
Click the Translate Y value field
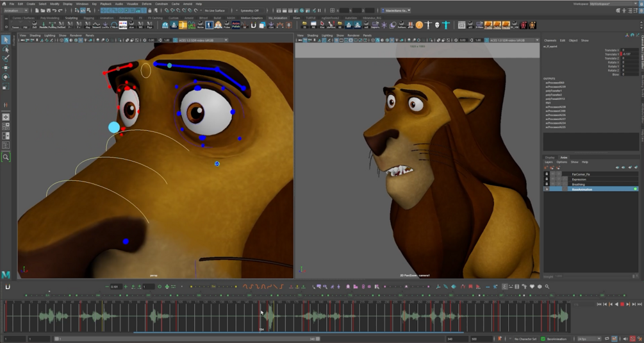coord(630,54)
